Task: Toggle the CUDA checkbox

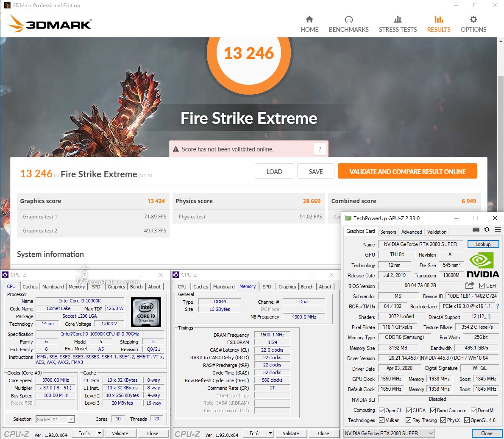Action: tap(409, 411)
